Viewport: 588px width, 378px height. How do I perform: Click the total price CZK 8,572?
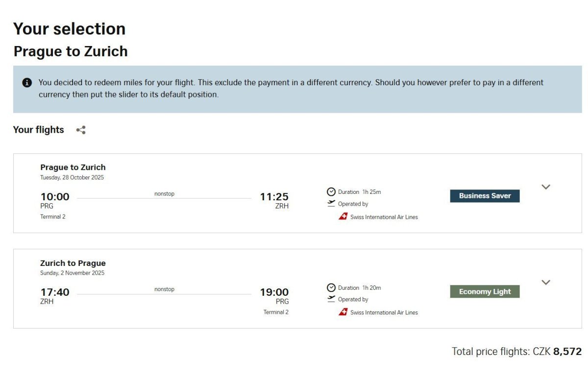tap(517, 351)
